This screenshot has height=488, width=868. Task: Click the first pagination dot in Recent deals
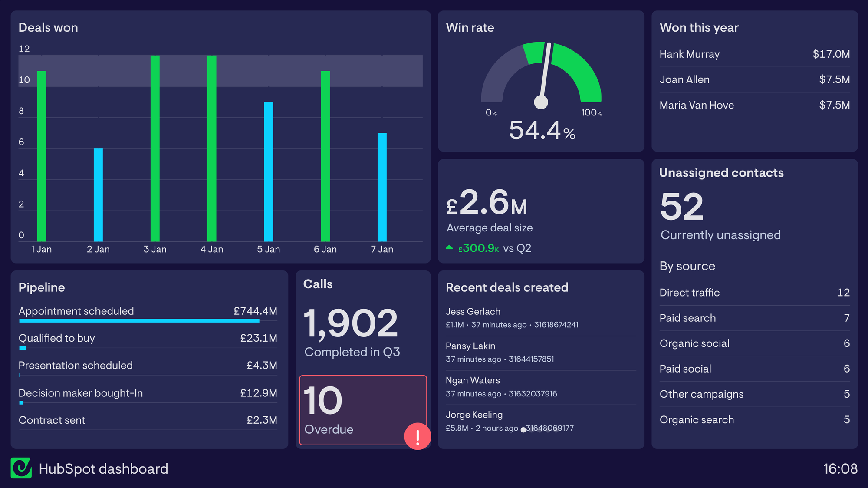point(523,430)
